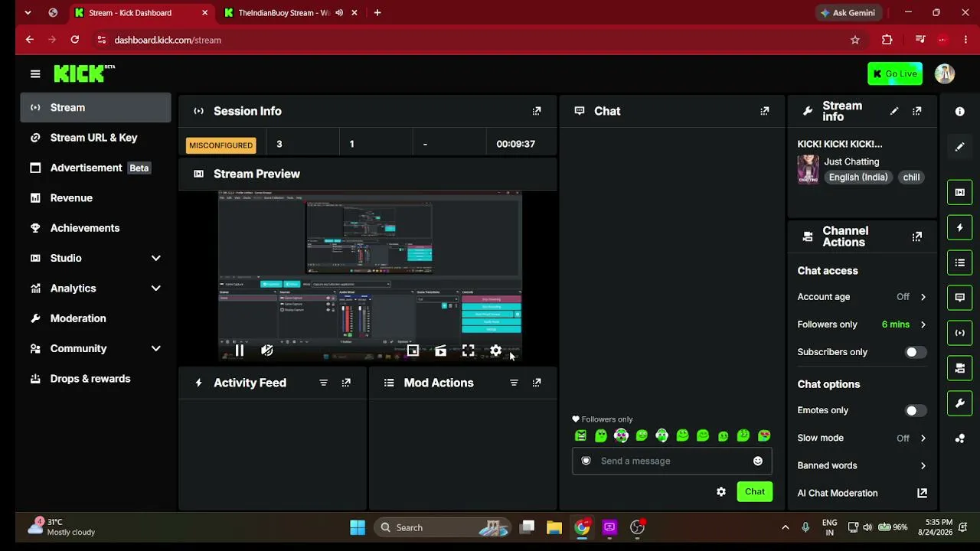
Task: Pop out the Channel Actions panel
Action: coord(917,236)
